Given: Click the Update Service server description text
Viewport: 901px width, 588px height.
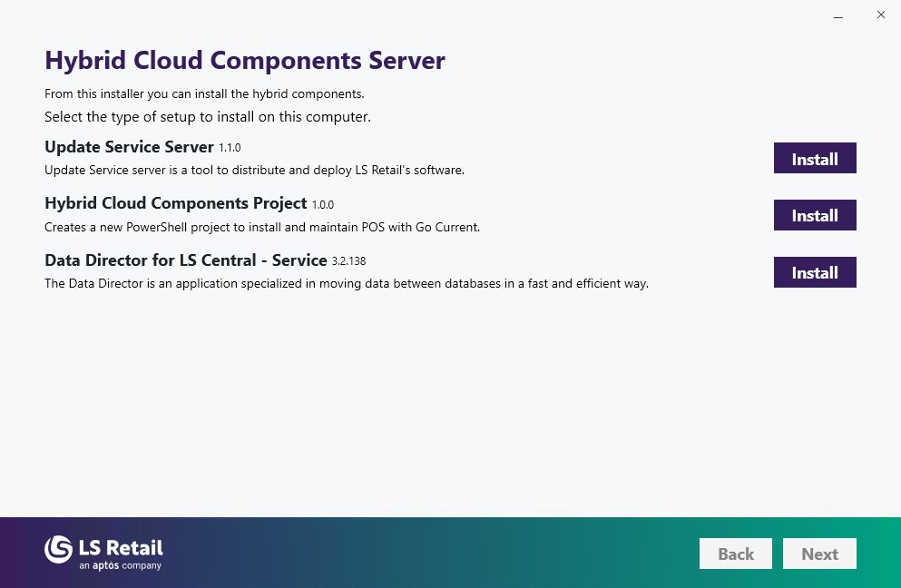Looking at the screenshot, I should click(254, 170).
